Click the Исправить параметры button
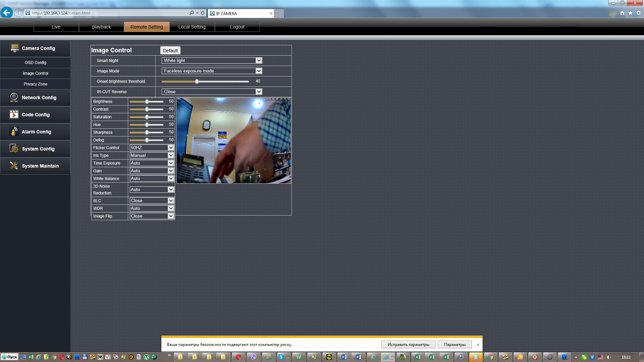 (x=408, y=345)
